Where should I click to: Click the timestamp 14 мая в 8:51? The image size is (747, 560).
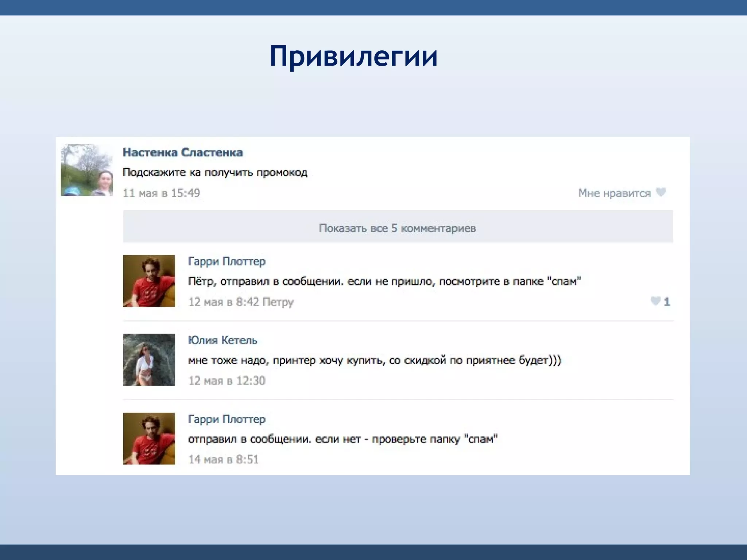click(223, 459)
